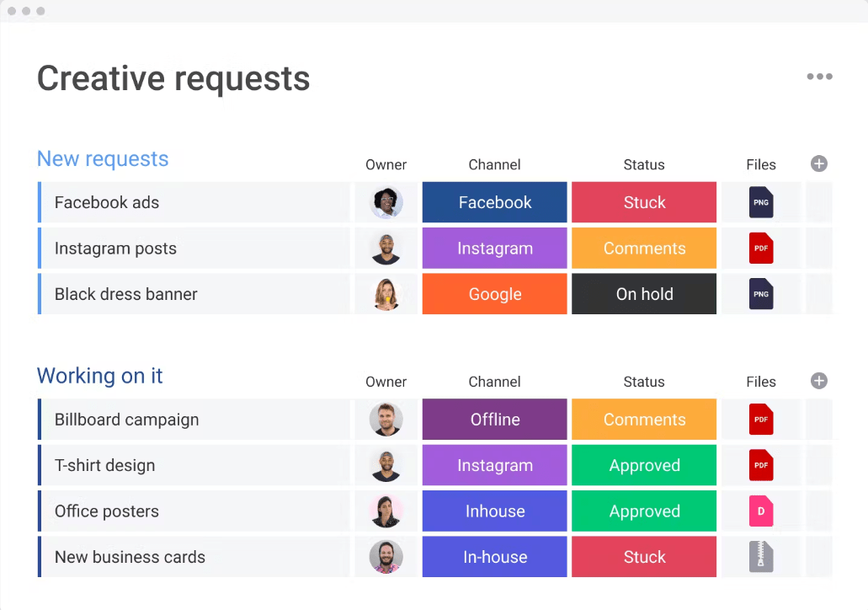Open PDF file for Billboard campaign

(x=761, y=420)
